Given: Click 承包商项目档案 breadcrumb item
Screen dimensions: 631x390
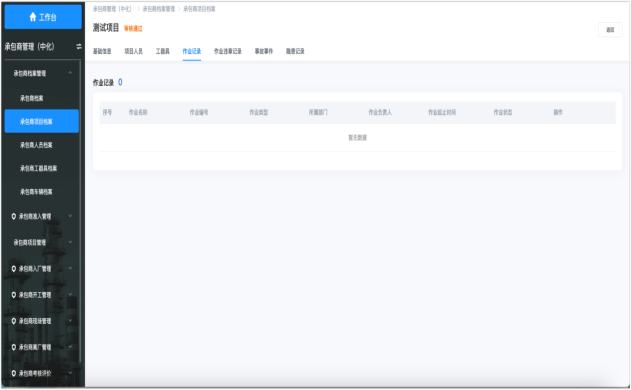Looking at the screenshot, I should (x=200, y=9).
